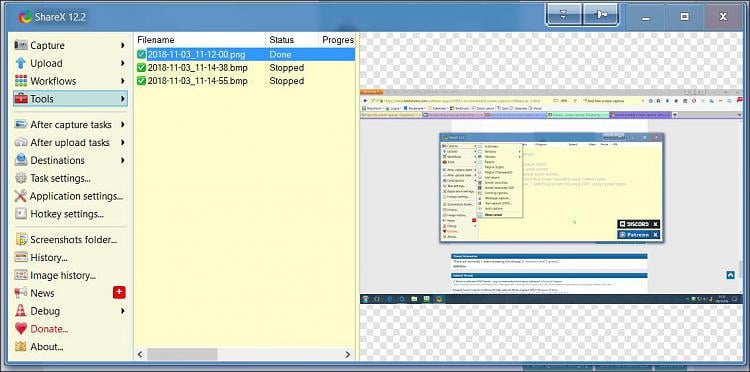Click the Hotkey settings icon
The width and height of the screenshot is (750, 372).
point(21,214)
